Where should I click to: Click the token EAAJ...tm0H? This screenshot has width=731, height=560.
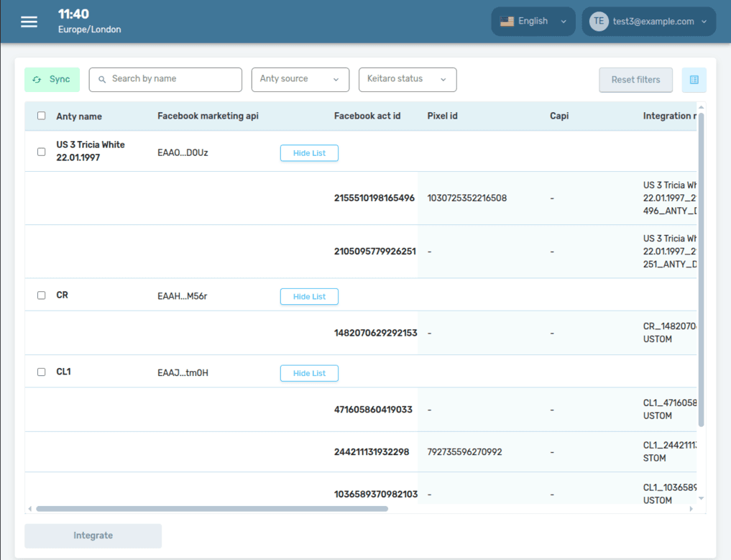tap(183, 372)
